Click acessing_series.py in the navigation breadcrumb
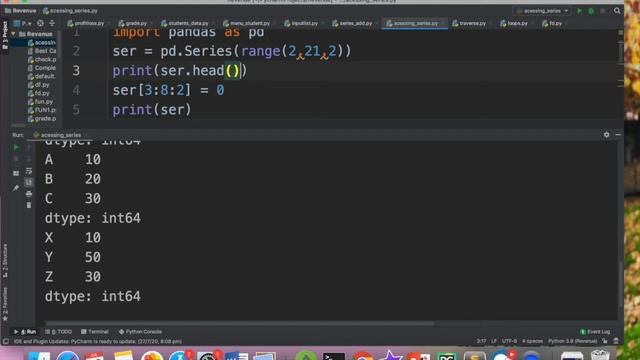This screenshot has height=360, width=640. click(70, 11)
